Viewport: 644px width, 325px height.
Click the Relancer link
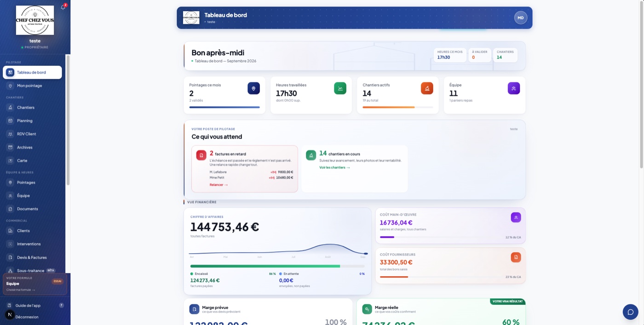point(218,185)
